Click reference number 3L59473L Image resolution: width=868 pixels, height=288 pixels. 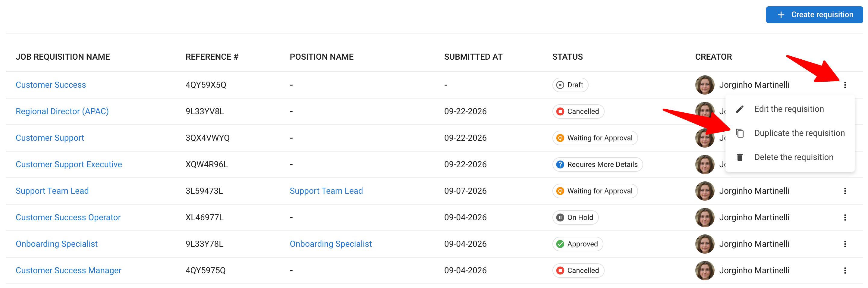point(204,191)
